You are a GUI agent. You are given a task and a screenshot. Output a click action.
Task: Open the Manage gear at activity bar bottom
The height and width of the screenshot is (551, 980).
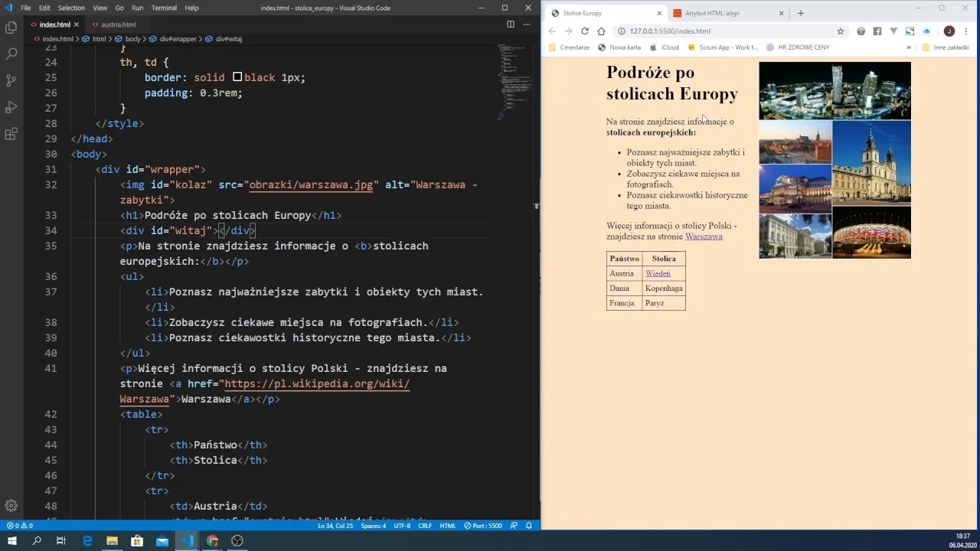11,505
